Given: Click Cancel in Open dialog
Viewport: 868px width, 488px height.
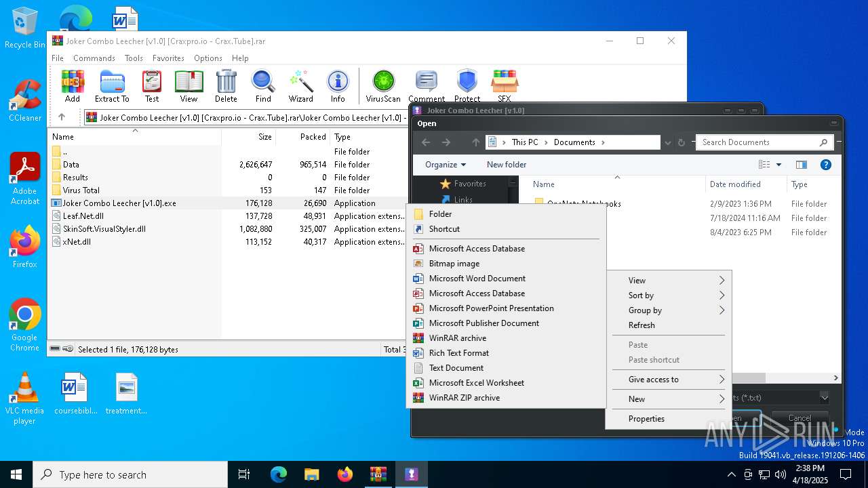Looking at the screenshot, I should (x=800, y=418).
